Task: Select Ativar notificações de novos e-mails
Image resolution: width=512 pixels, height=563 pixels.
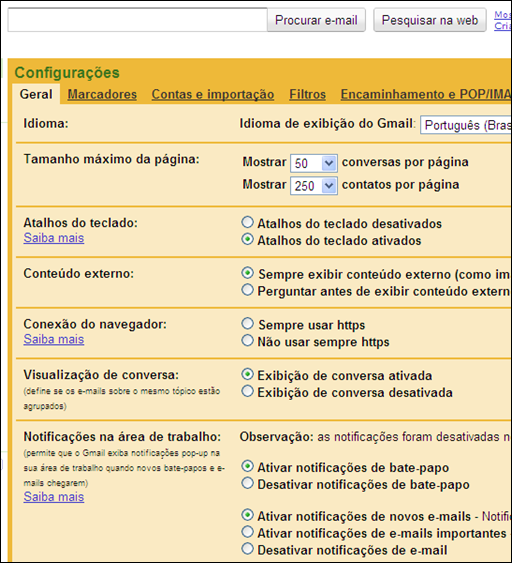Action: [x=247, y=515]
